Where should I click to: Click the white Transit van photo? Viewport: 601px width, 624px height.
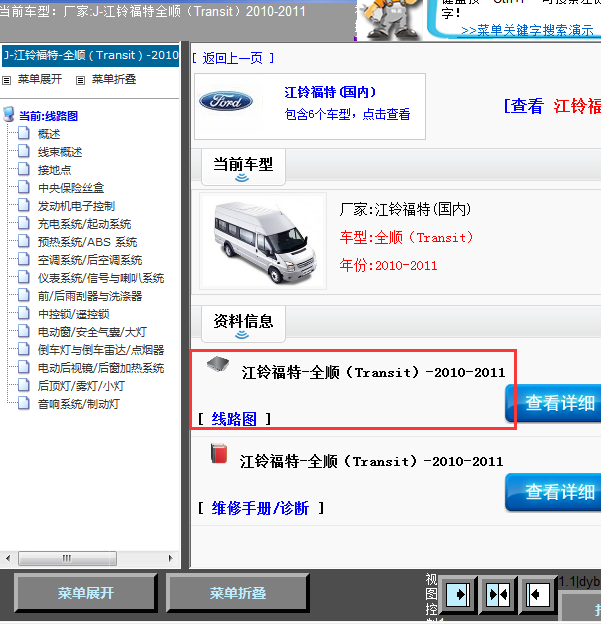pyautogui.click(x=263, y=241)
